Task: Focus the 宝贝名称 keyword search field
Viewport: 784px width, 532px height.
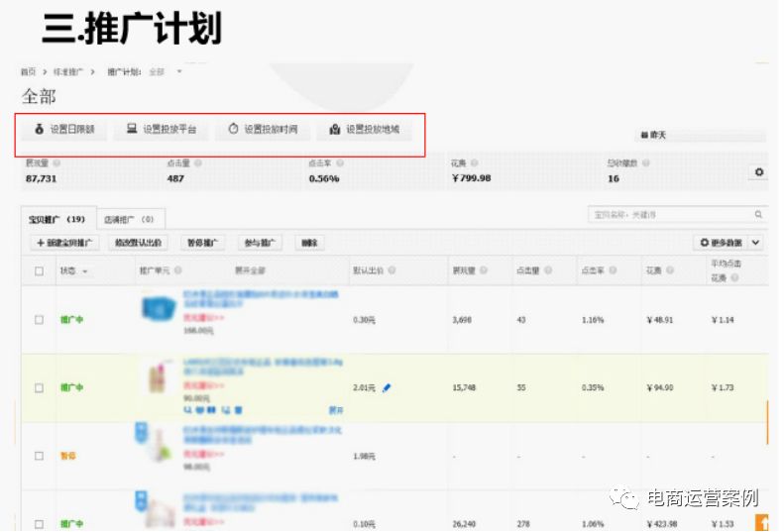Action: tap(671, 215)
